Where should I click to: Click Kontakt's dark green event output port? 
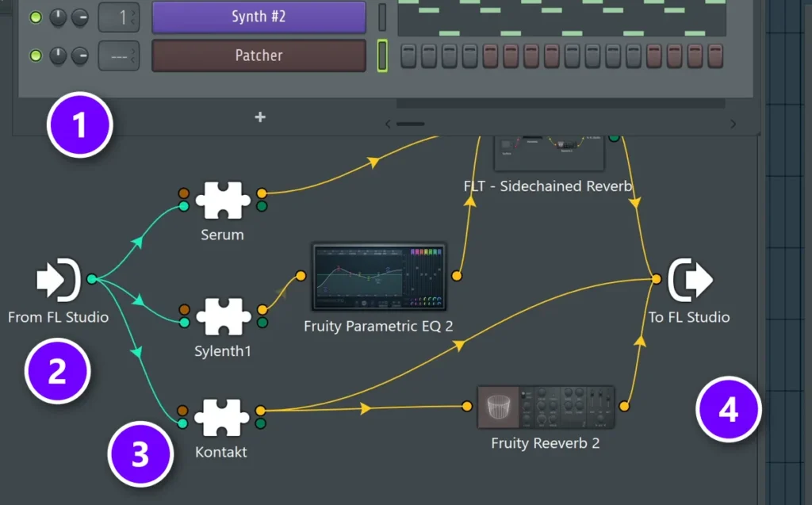[261, 423]
